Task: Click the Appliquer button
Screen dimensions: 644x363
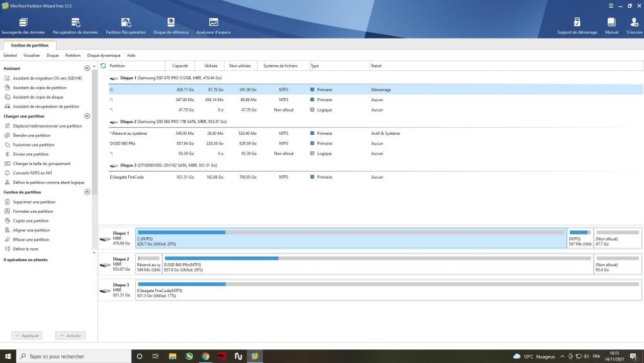Action: click(x=27, y=335)
